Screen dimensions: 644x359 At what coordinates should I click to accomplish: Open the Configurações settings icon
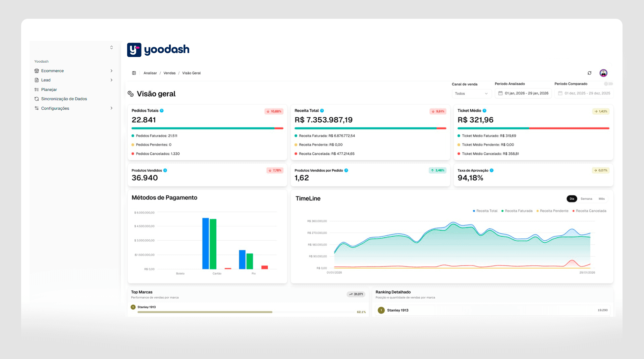[x=36, y=108]
